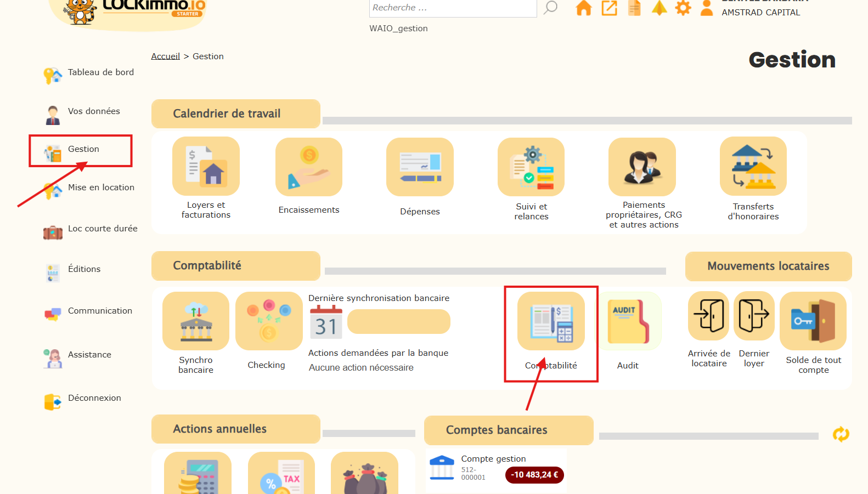The width and height of the screenshot is (868, 494).
Task: Open the TAX percentage icon under Actions annuelles
Action: coord(281,473)
